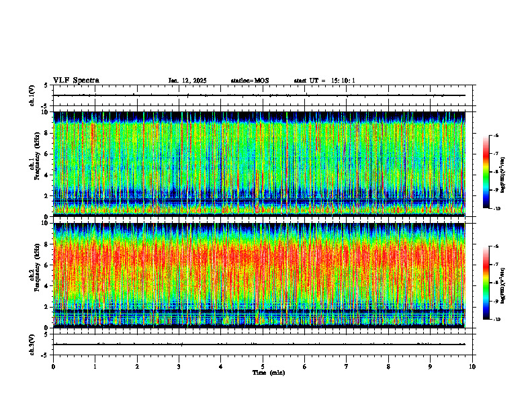This screenshot has height=411, width=532.
Task: Click the "10" kHz tick on ch.1 frequency axis
Action: [x=45, y=112]
